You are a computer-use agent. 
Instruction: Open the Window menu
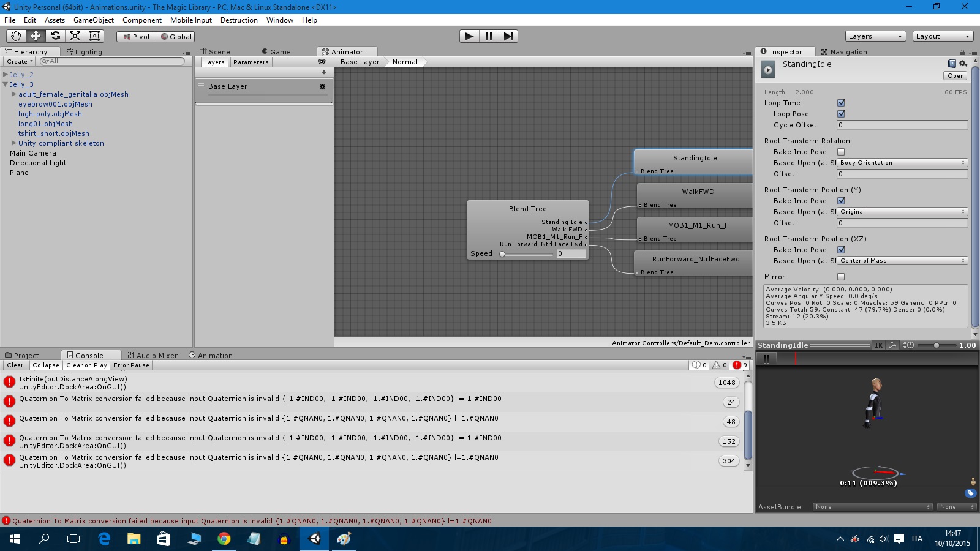(280, 20)
